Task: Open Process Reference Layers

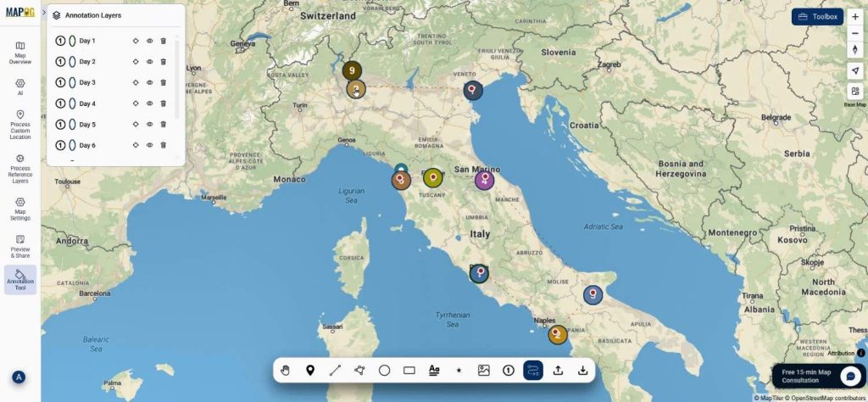Action: pyautogui.click(x=20, y=168)
